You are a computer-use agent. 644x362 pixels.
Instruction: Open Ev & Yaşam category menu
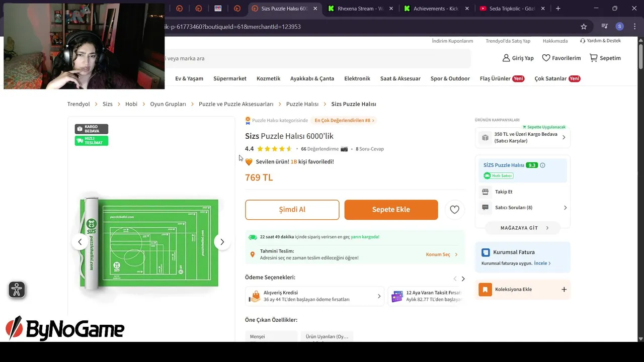point(189,78)
